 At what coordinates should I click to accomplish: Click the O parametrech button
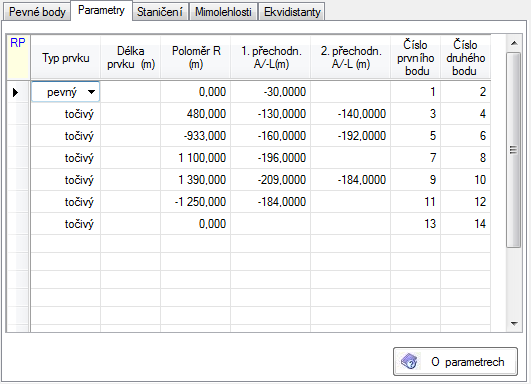point(455,362)
